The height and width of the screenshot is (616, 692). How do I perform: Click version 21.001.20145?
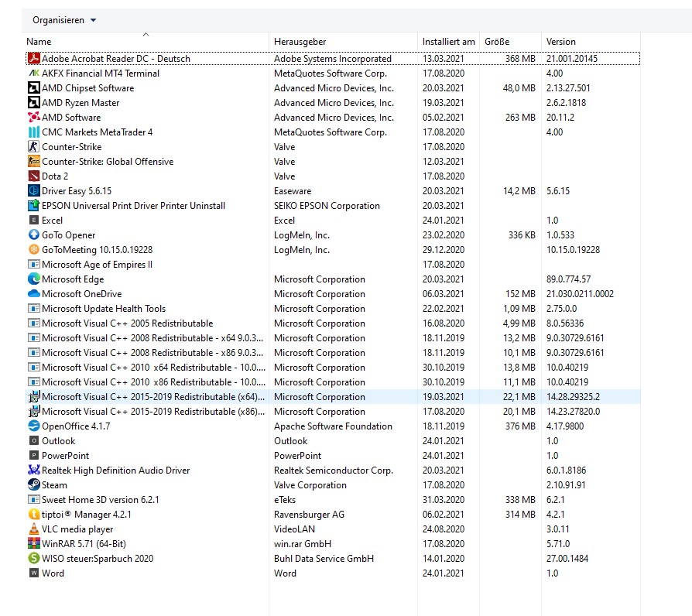(571, 59)
